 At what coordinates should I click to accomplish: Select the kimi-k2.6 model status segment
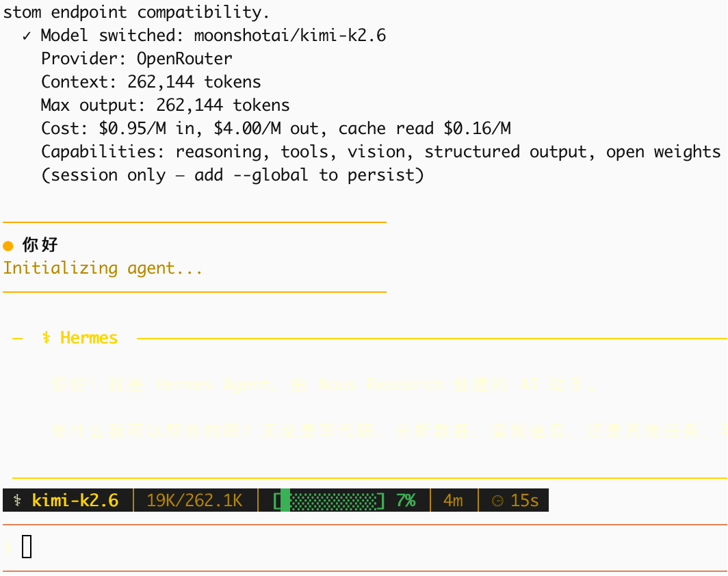tap(68, 500)
